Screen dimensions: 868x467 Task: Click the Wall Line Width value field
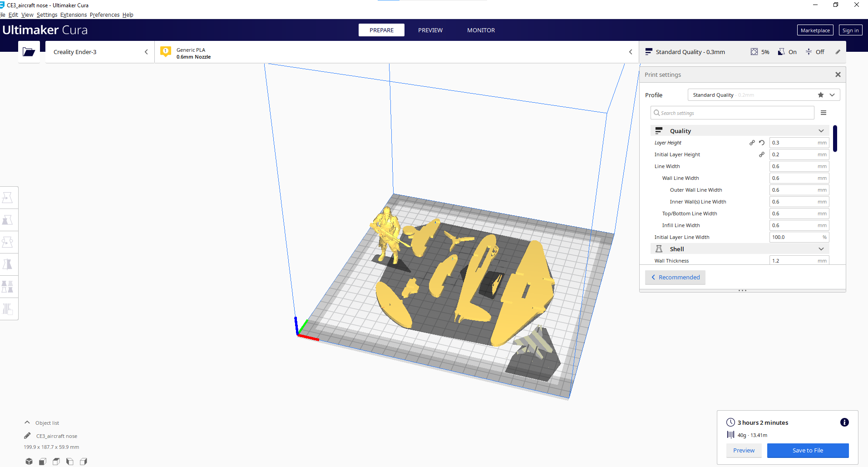coord(799,178)
